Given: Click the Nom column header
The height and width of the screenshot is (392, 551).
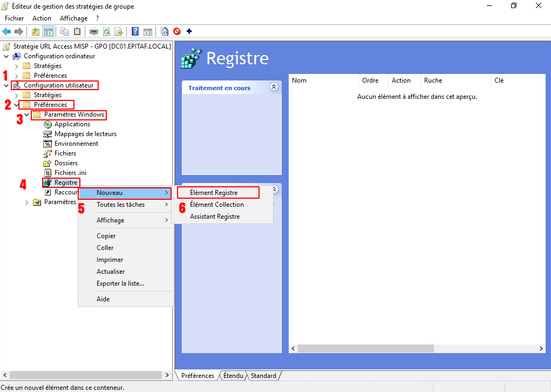Looking at the screenshot, I should click(x=323, y=80).
